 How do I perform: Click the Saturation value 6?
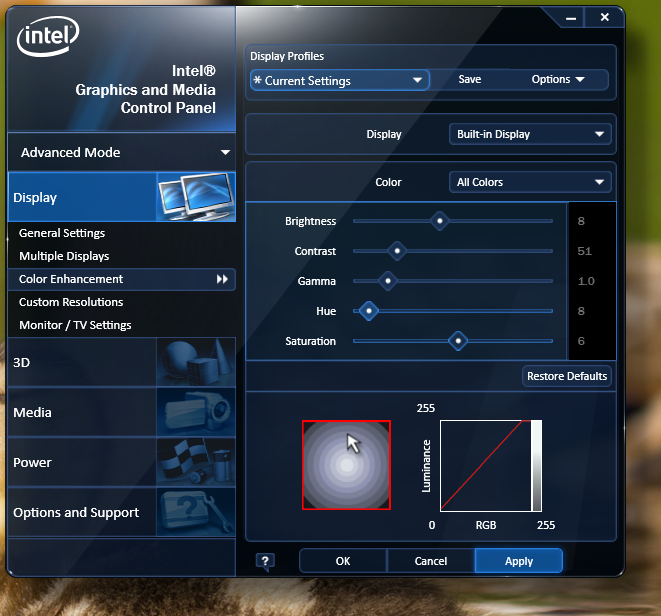[581, 341]
